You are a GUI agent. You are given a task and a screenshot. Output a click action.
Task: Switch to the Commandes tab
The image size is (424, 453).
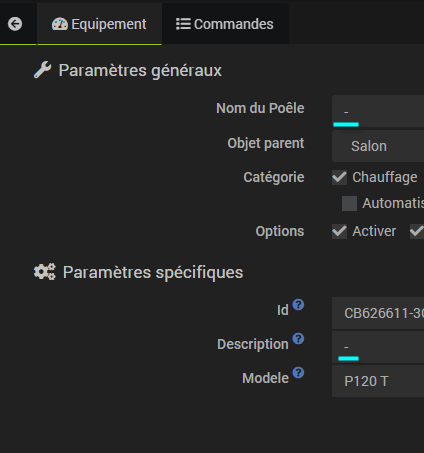225,24
